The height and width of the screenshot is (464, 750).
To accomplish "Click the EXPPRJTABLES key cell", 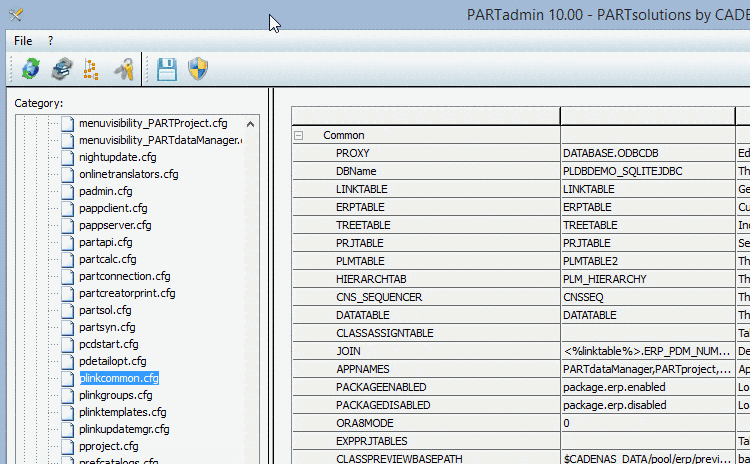I will click(426, 442).
